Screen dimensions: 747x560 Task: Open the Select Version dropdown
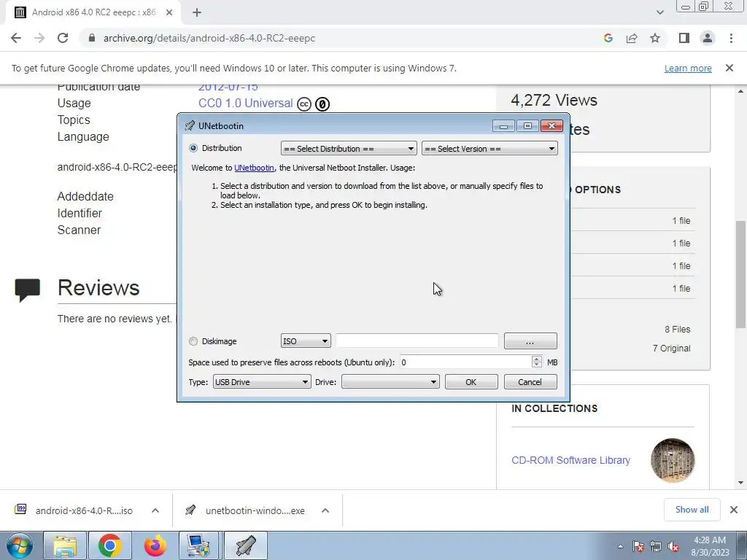point(489,149)
